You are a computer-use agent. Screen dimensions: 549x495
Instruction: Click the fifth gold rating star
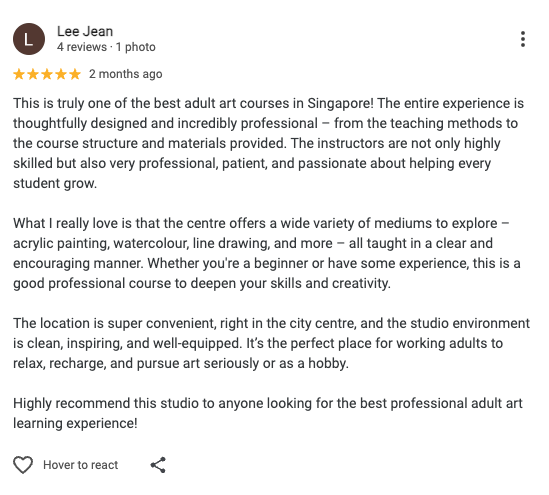point(75,74)
